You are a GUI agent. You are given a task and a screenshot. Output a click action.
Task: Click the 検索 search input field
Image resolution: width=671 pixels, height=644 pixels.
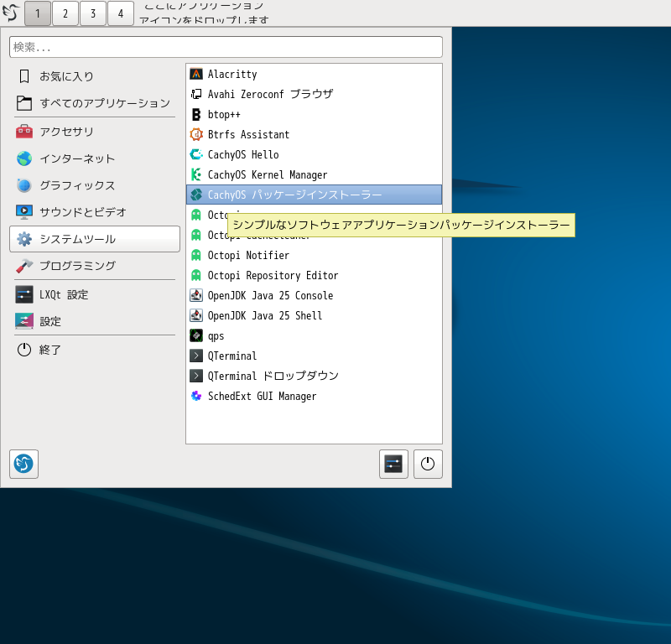click(226, 47)
